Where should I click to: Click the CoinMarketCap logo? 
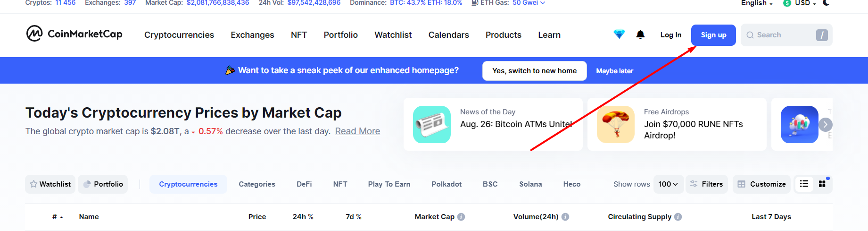[74, 34]
